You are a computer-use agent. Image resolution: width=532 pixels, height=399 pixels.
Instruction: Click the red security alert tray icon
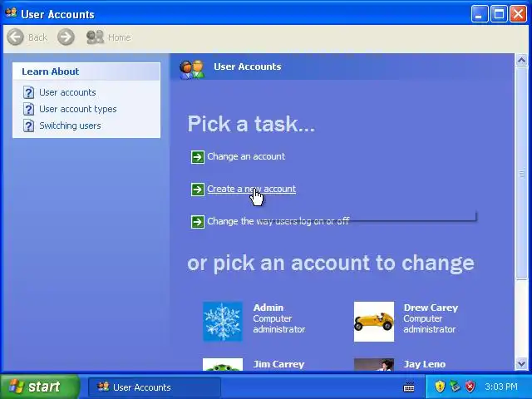click(x=470, y=386)
